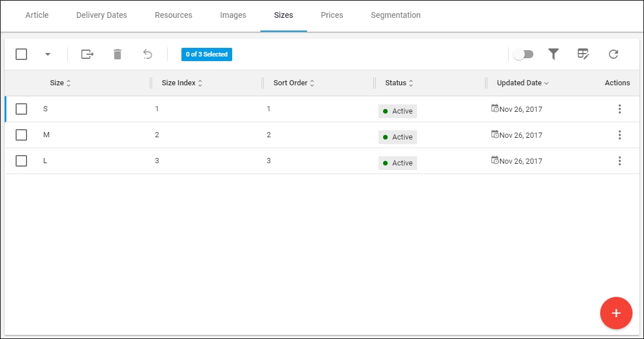Click the Active status in the M row

click(x=397, y=137)
